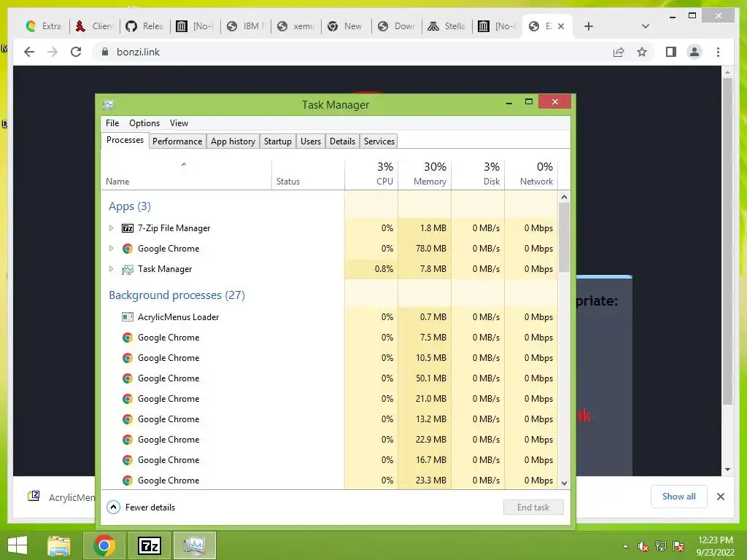The image size is (747, 560).
Task: Sort by the Status column header
Action: (x=309, y=174)
